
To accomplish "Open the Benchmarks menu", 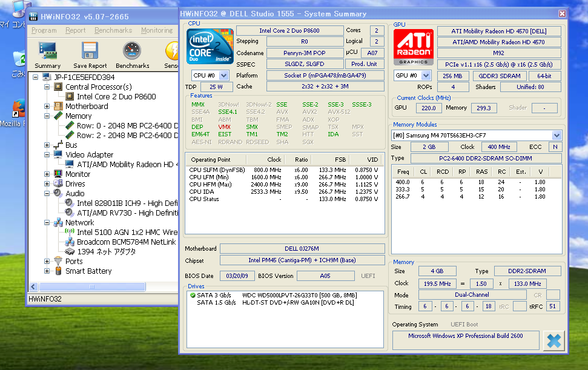I will 113,30.
